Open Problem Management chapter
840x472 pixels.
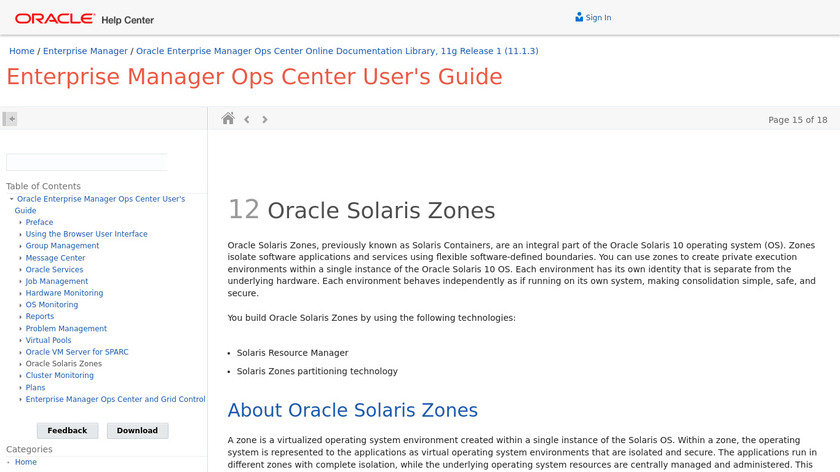pos(66,328)
